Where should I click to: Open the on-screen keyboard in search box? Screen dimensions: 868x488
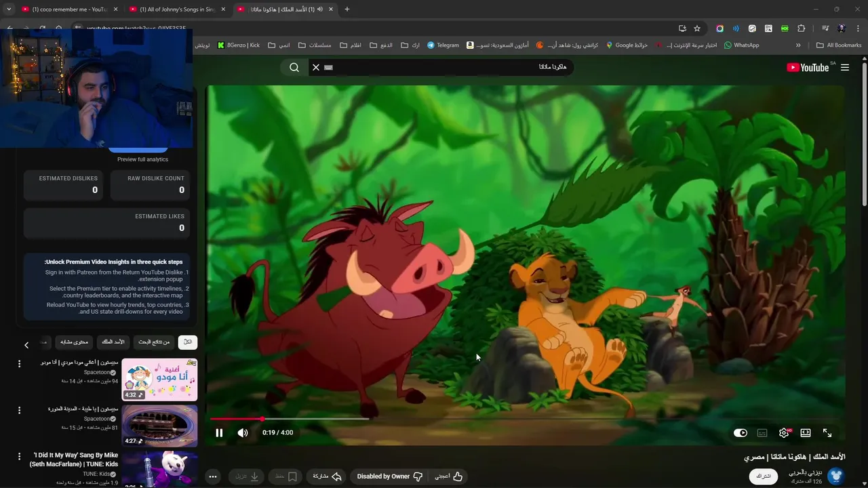pyautogui.click(x=329, y=67)
